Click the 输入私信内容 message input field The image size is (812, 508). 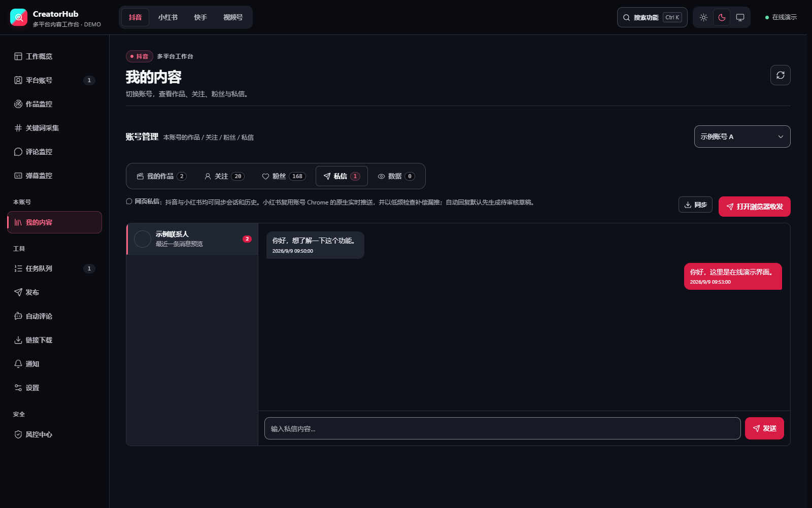502,428
